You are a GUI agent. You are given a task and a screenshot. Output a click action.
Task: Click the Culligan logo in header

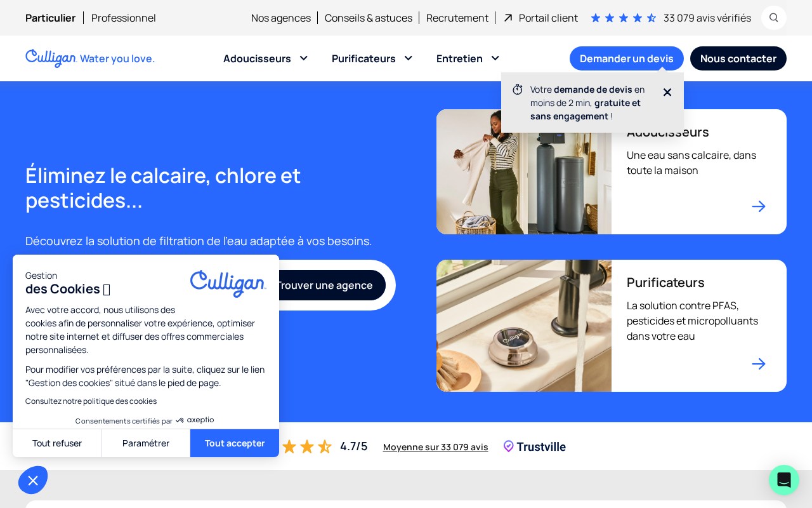[x=90, y=58]
